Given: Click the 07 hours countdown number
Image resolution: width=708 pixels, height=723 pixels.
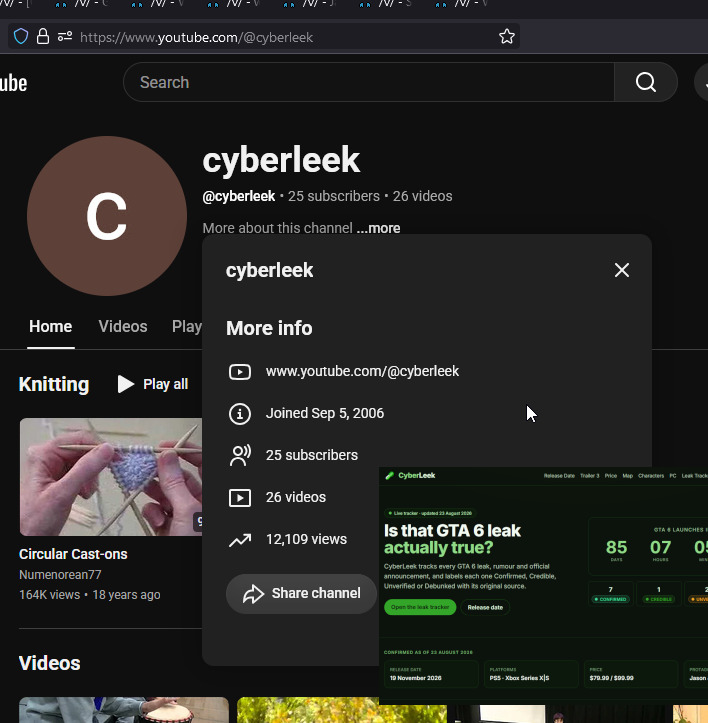Looking at the screenshot, I should (x=660, y=547).
